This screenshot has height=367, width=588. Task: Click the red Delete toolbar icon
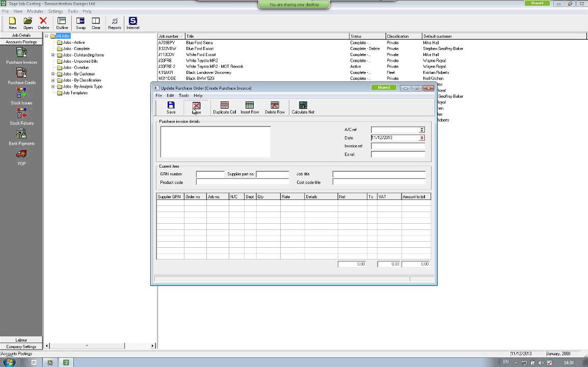pos(43,23)
